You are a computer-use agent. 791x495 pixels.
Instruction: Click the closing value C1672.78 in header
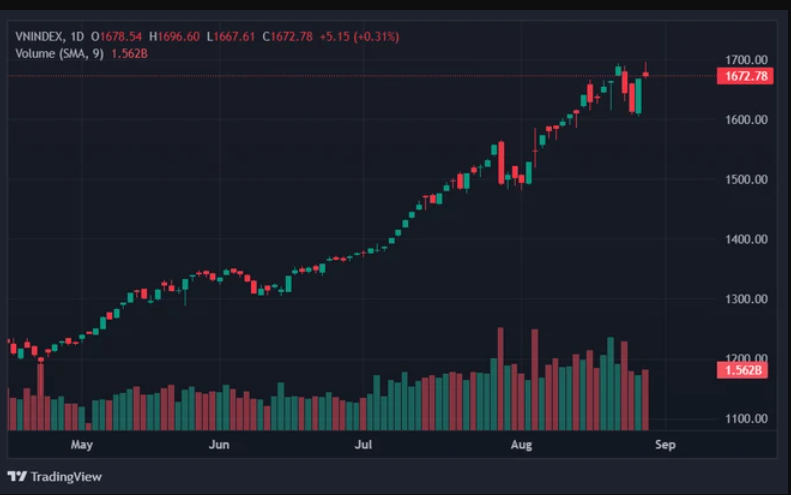coord(288,37)
